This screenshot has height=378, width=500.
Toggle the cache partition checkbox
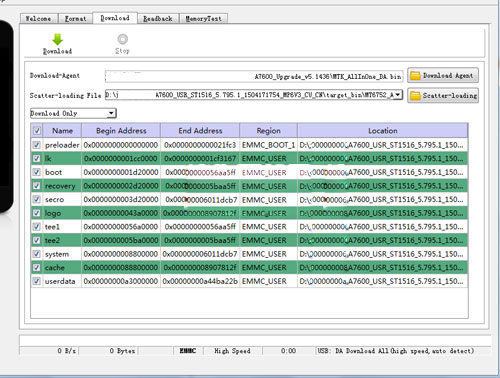(x=37, y=267)
